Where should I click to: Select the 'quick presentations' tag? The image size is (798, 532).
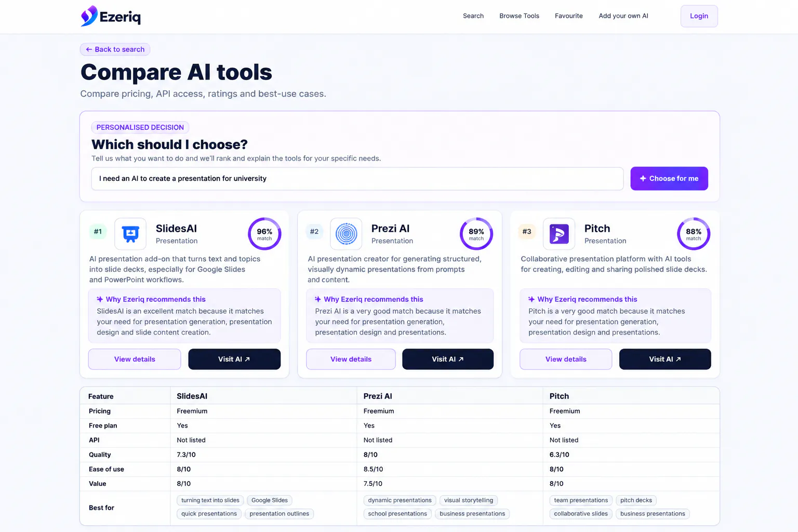coord(209,514)
